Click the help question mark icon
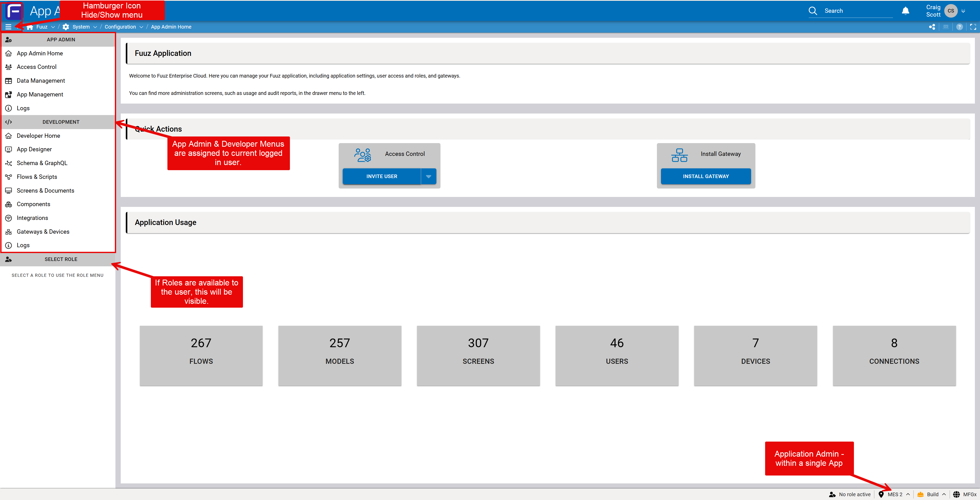 pos(960,27)
